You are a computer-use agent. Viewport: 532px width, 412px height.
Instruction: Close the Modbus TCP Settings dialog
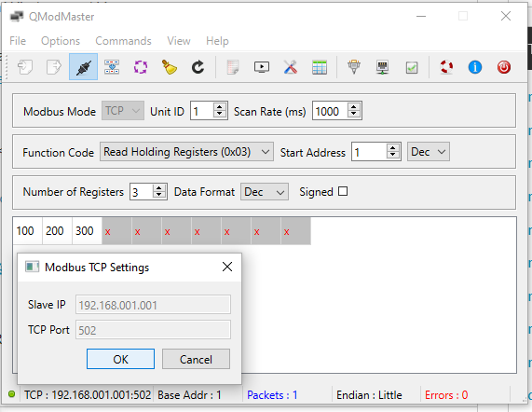[227, 267]
